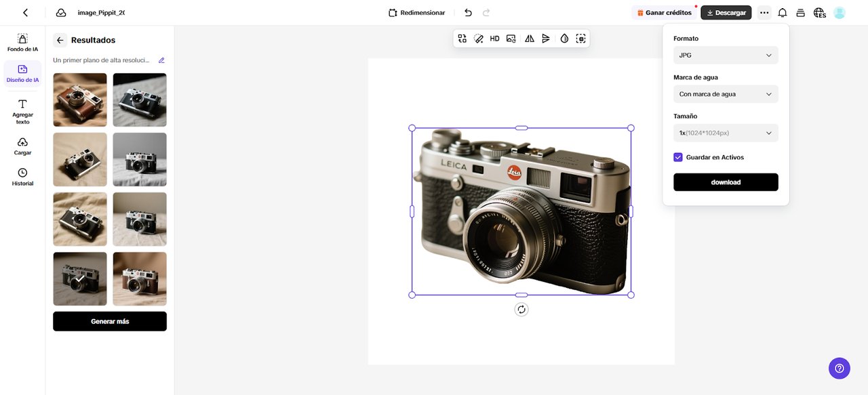
Task: Open the notifications bell
Action: [x=783, y=12]
